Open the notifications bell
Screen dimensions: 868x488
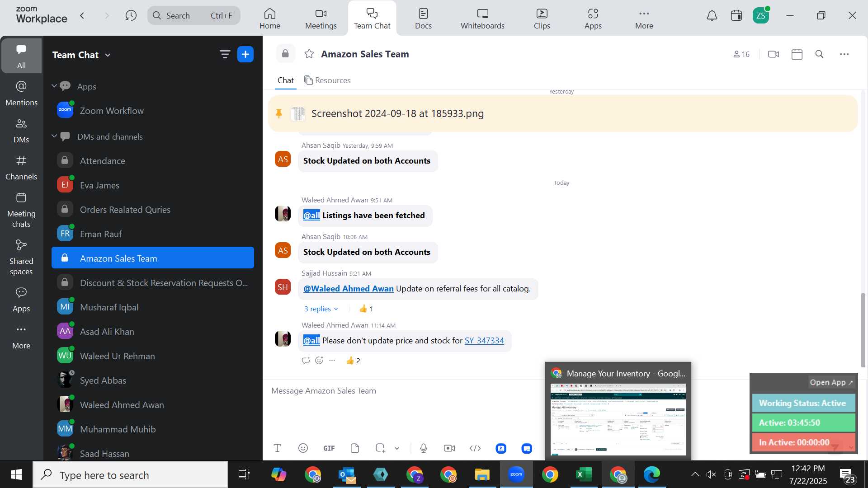pyautogui.click(x=712, y=16)
